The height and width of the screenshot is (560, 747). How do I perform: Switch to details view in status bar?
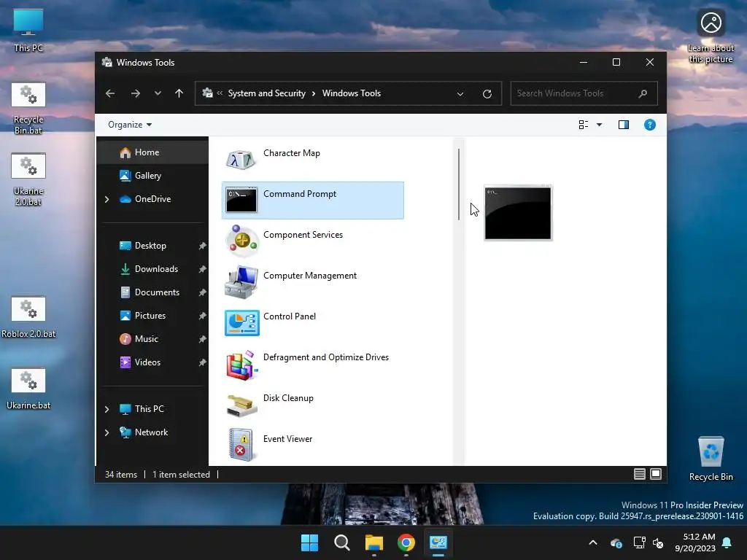coord(639,474)
